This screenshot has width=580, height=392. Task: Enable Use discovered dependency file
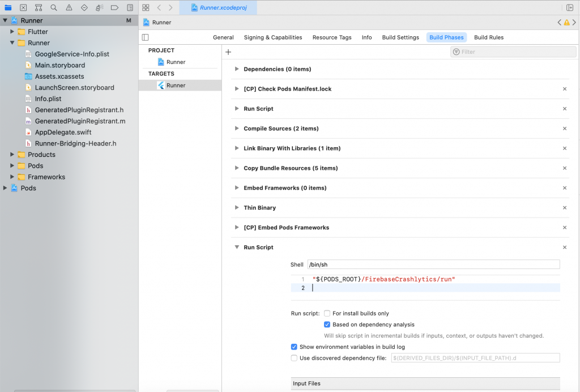point(294,358)
